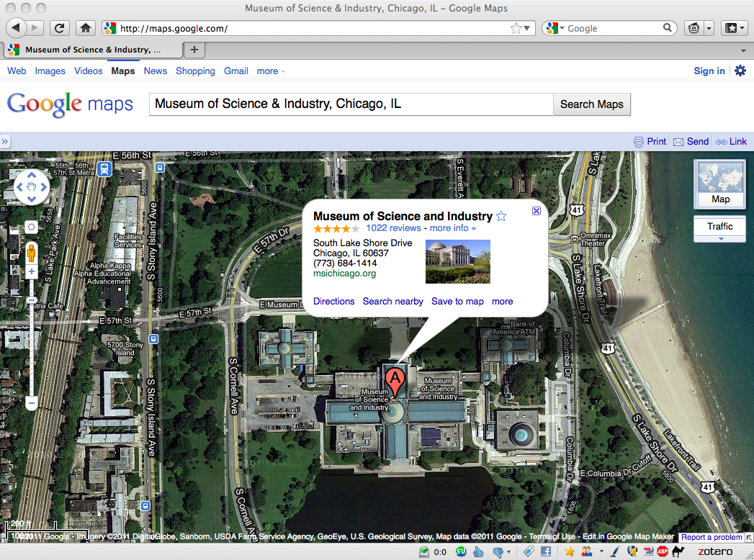754x560 pixels.
Task: Star the Museum of Science and Industry
Action: [x=501, y=217]
